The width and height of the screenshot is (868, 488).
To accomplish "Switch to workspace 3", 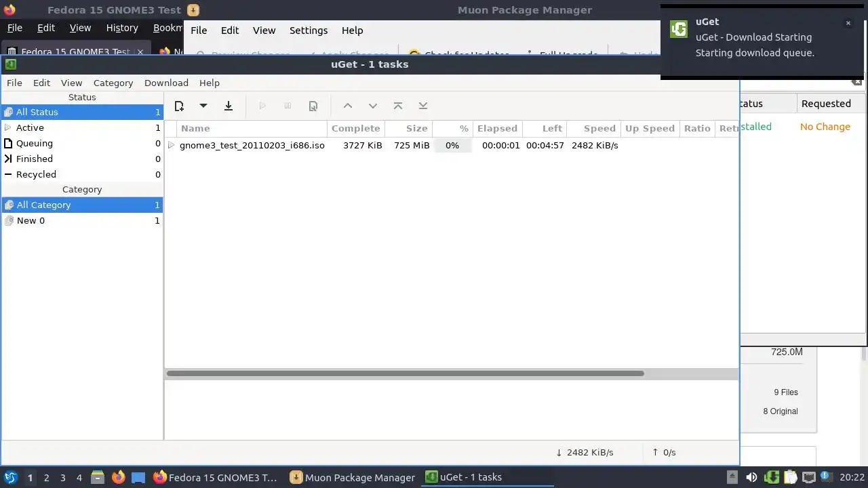I will click(62, 478).
